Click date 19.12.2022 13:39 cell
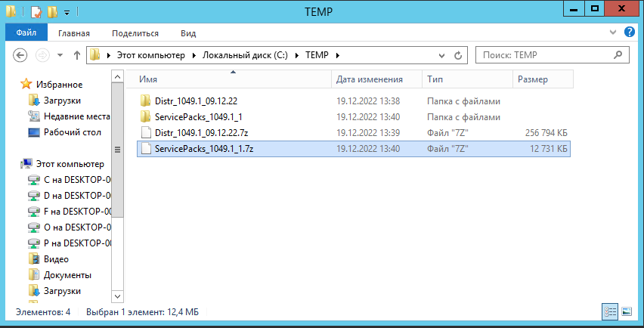Screen dimensions: 644x328 [368, 133]
